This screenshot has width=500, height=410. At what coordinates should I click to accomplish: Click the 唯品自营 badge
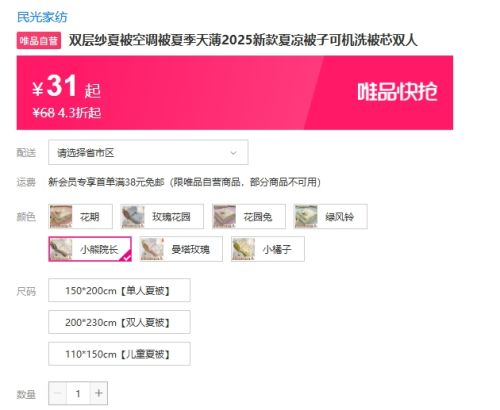click(x=39, y=41)
